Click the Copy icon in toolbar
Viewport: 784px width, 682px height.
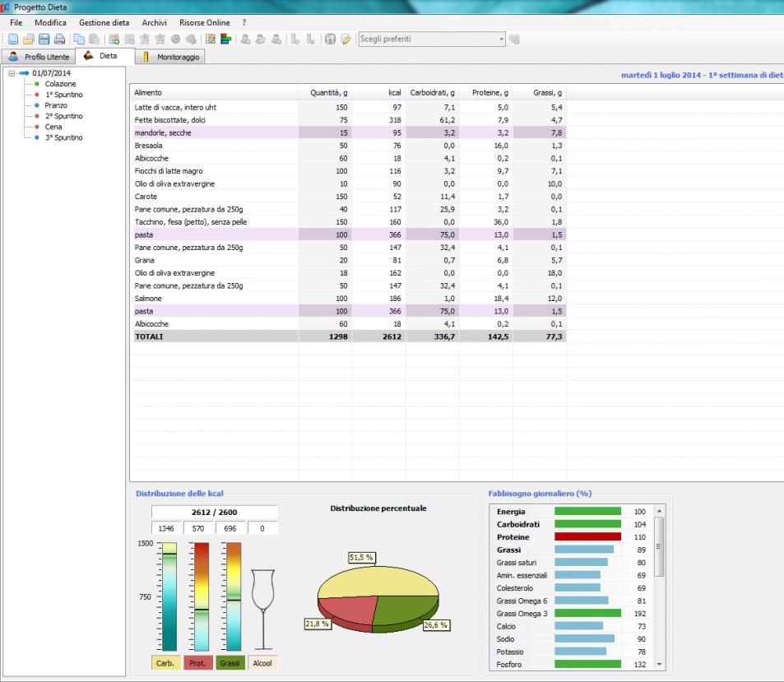tap(79, 39)
